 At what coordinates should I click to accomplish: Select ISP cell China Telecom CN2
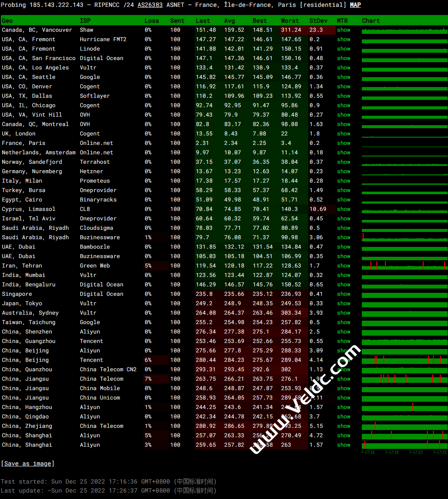click(x=108, y=370)
